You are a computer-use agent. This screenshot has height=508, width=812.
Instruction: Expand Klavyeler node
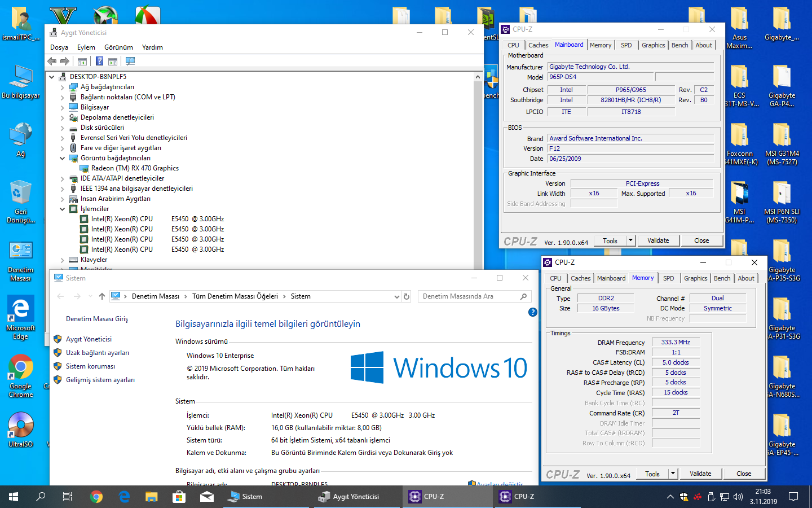point(63,260)
